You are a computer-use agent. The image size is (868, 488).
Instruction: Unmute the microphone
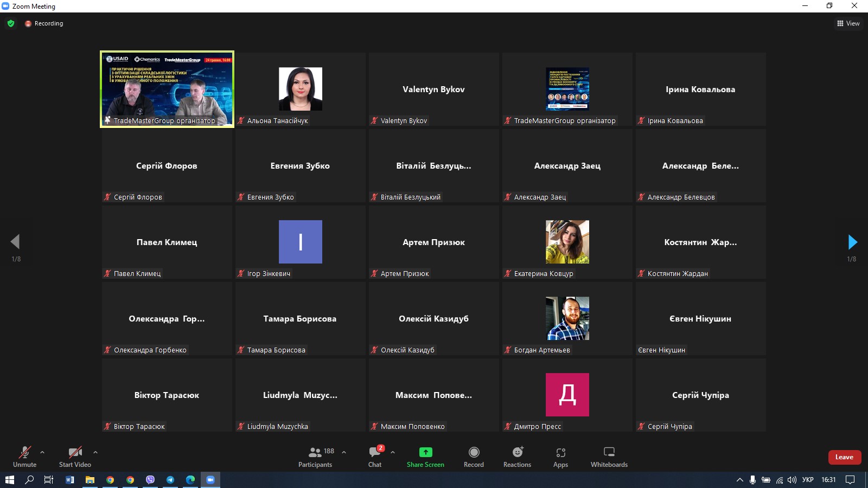pyautogui.click(x=24, y=457)
